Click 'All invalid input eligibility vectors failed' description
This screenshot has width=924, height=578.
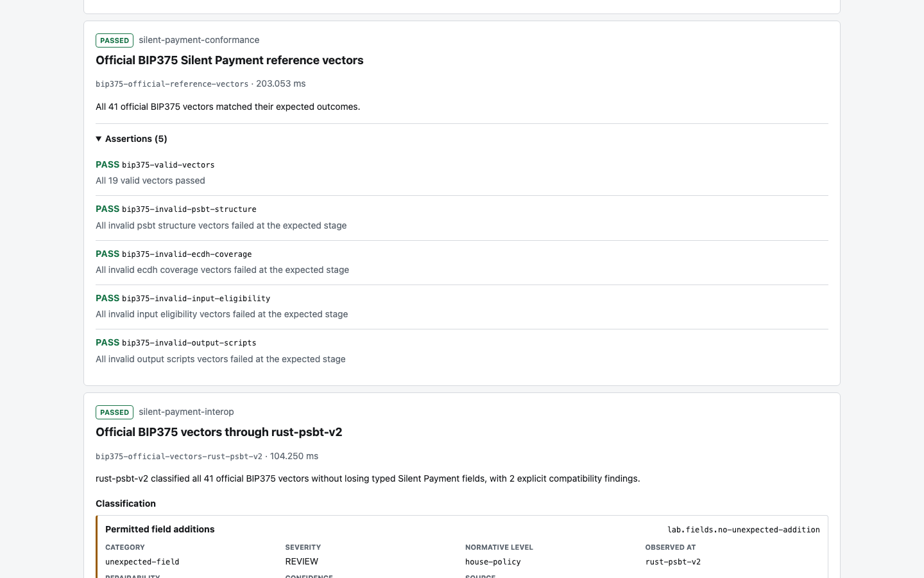click(222, 314)
